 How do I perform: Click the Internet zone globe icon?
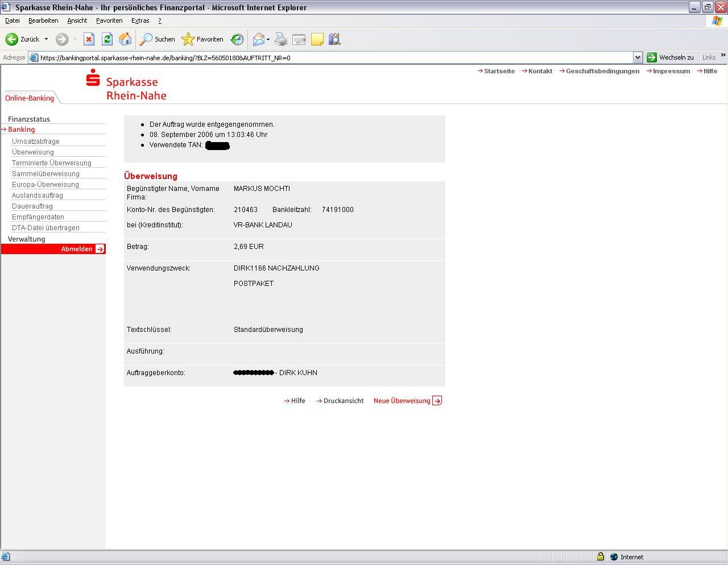click(614, 557)
